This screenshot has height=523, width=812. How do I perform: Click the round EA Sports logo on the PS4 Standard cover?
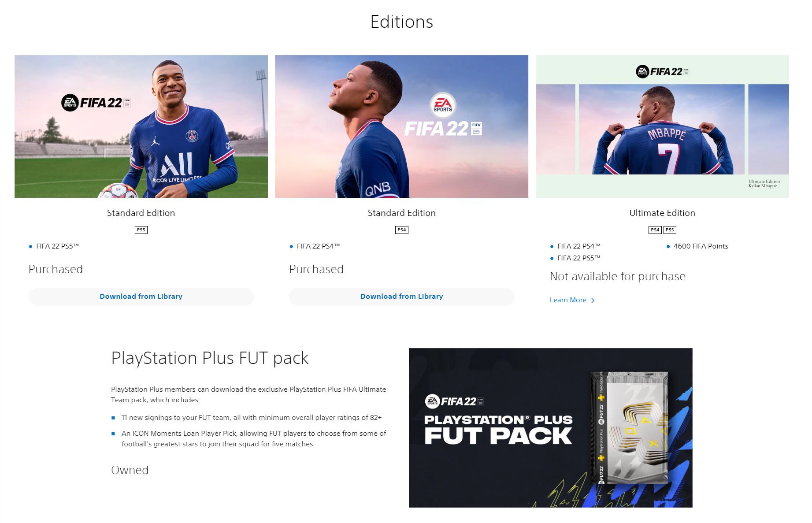click(x=443, y=105)
